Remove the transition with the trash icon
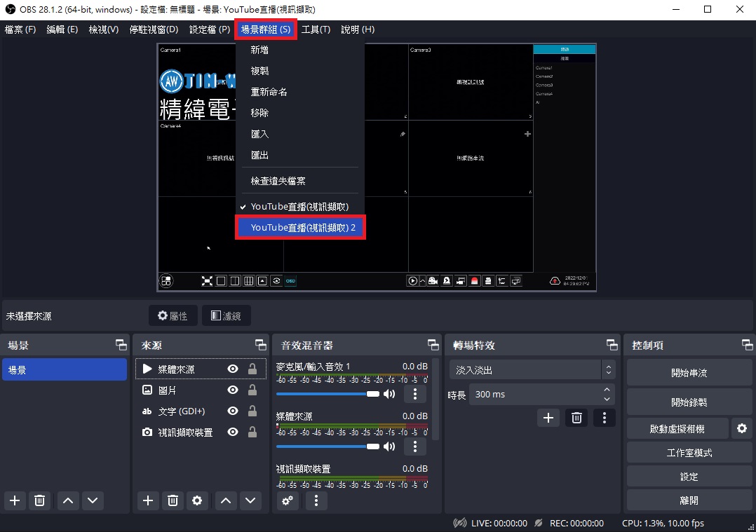 pos(576,418)
